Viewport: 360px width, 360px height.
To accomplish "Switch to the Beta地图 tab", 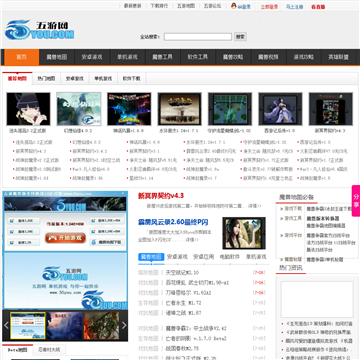I will [x=18, y=350].
